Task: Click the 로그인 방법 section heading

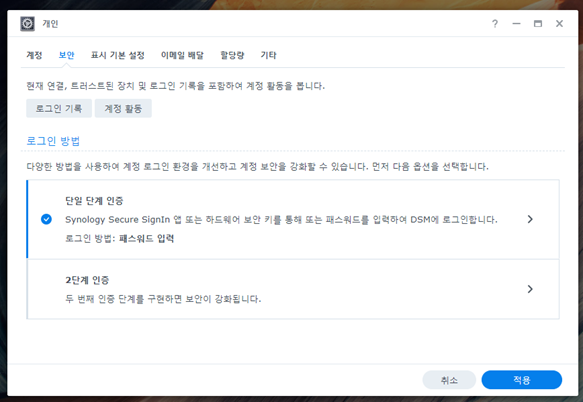Action: [x=53, y=141]
